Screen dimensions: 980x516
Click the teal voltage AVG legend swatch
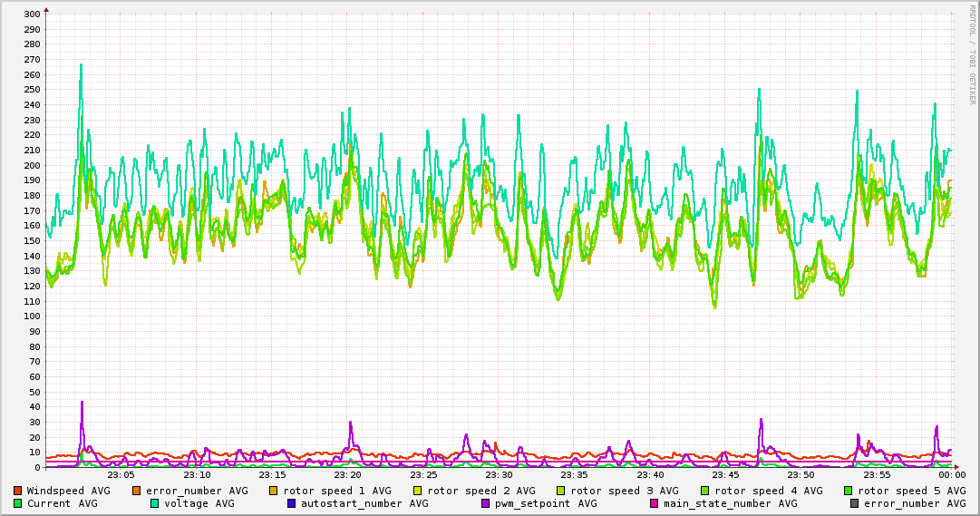[x=155, y=503]
